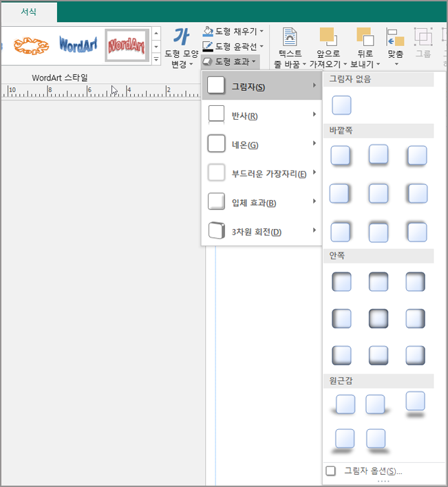The image size is (448, 487).
Task: Open the 맞춤 align menu
Action: pos(396,47)
